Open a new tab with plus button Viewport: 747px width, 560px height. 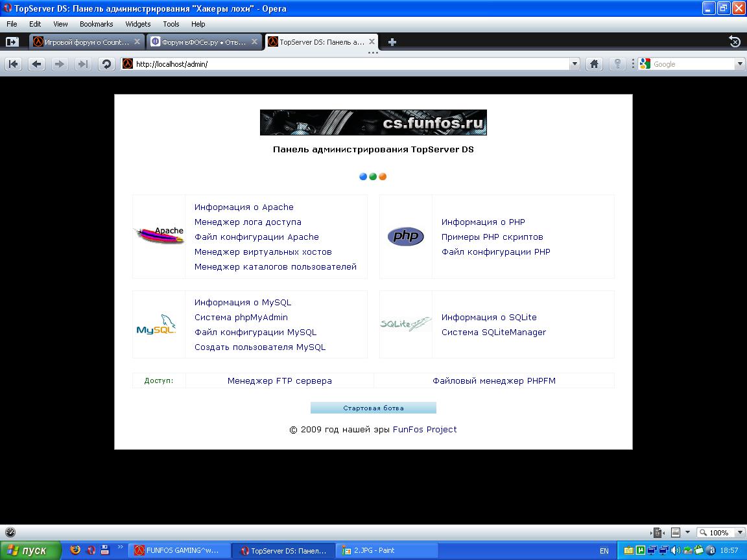click(392, 42)
